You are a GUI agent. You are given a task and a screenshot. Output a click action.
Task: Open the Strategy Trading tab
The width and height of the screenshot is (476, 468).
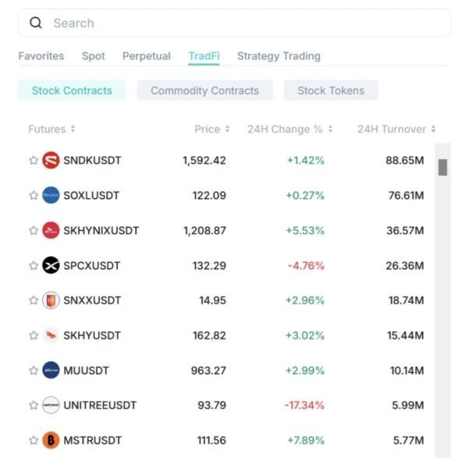(x=279, y=56)
